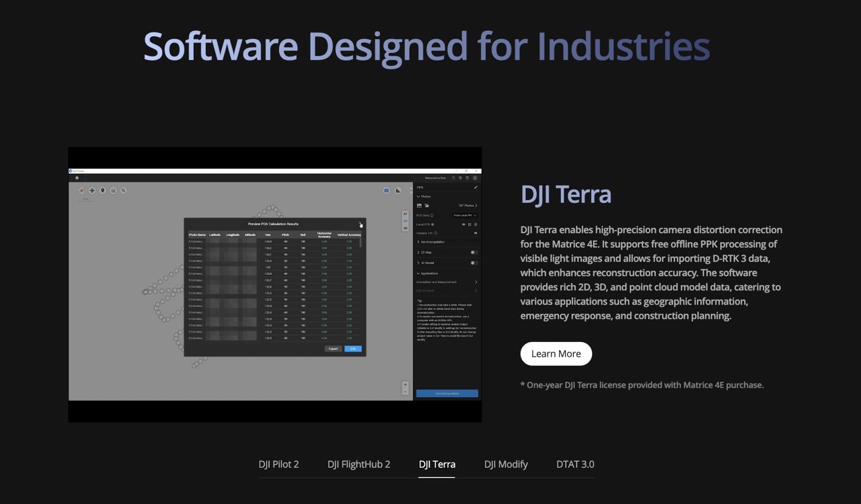Open the POS Data source dropdown

[464, 216]
